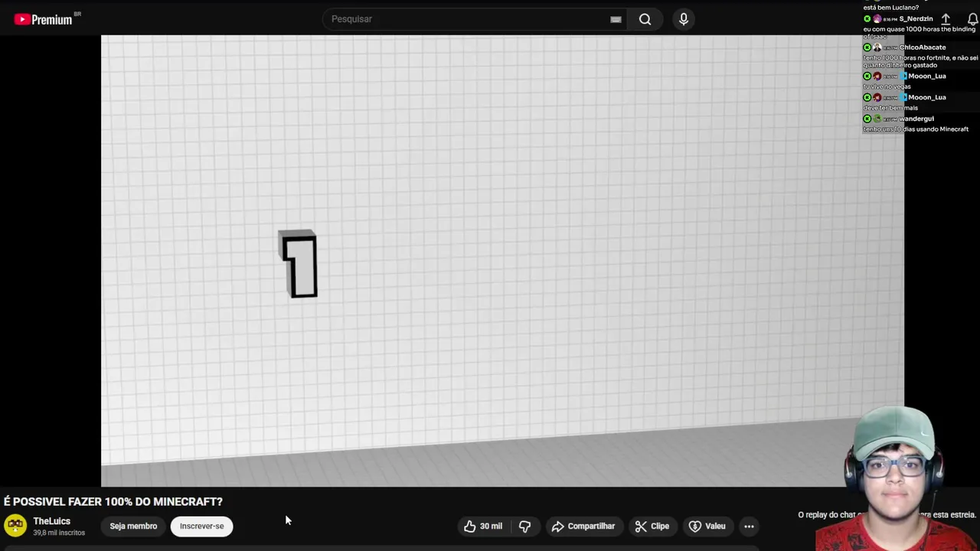This screenshot has height=551, width=980.
Task: Click wandergul's chat message
Action: click(916, 129)
